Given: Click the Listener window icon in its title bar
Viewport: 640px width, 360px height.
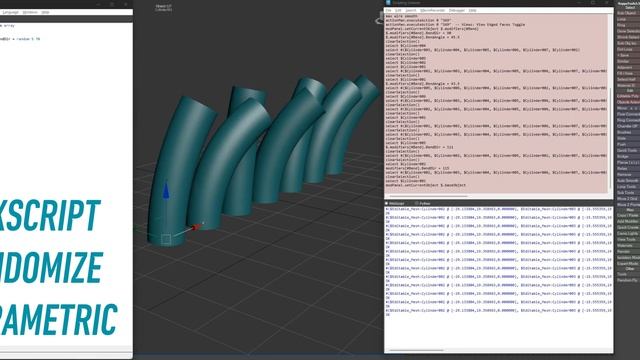Looking at the screenshot, I should (x=388, y=2).
